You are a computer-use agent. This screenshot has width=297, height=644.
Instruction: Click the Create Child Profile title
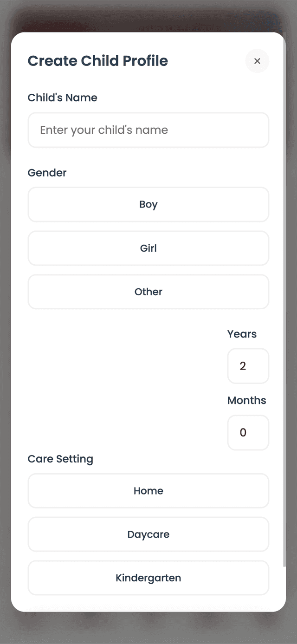pyautogui.click(x=98, y=61)
